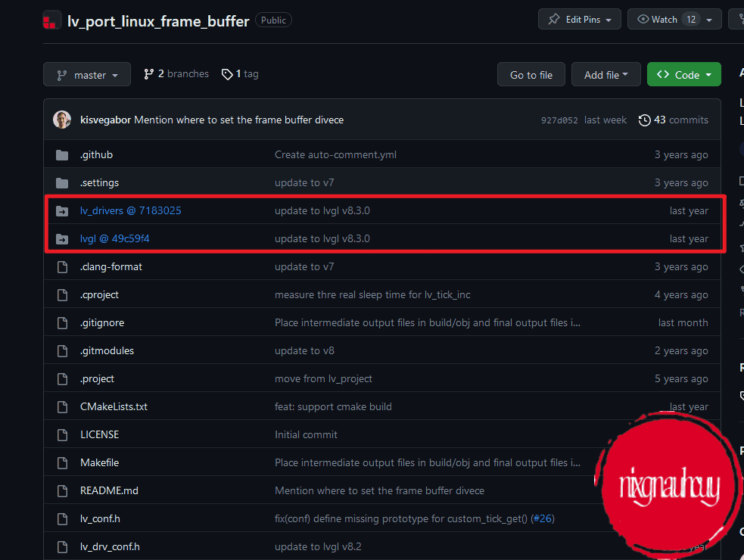Open the .clang-format file
Viewport: 744px width, 560px height.
click(111, 266)
